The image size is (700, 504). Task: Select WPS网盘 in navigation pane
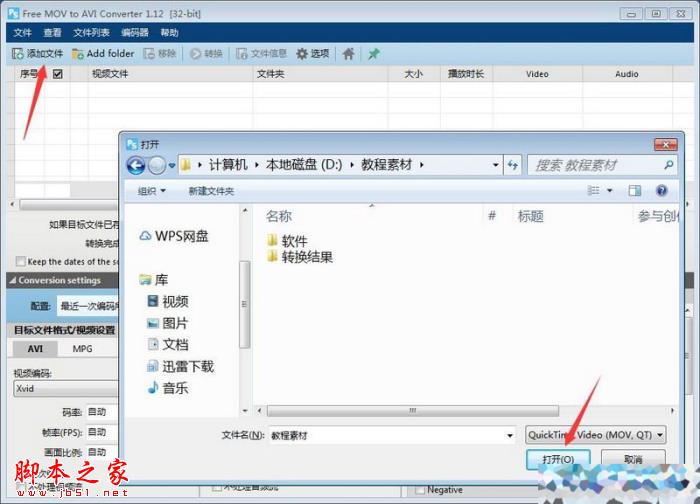click(174, 236)
